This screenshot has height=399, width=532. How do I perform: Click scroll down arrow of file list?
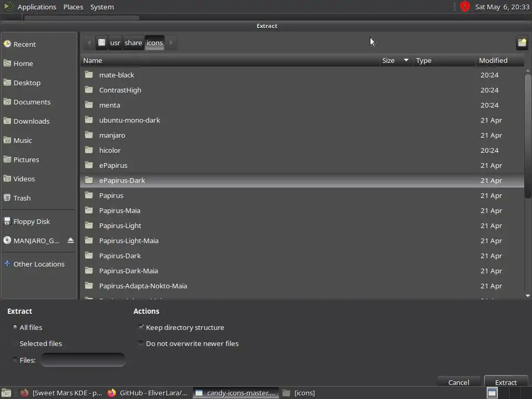(528, 296)
